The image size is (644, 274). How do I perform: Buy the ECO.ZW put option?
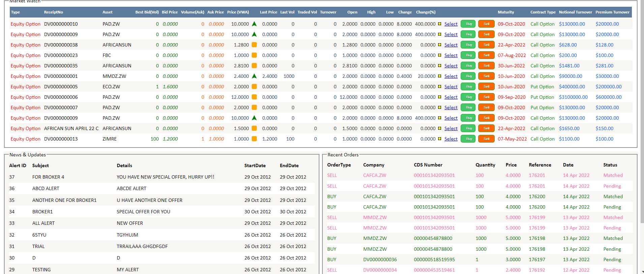[468, 87]
